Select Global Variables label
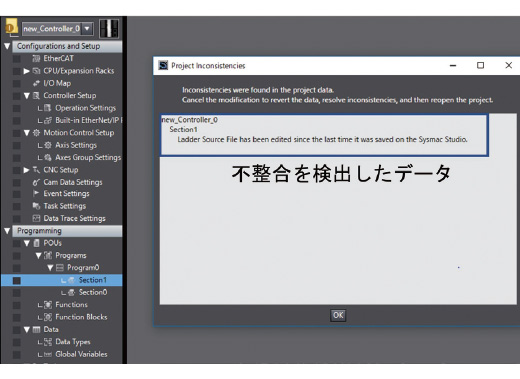The height and width of the screenshot is (379, 520). click(x=81, y=354)
